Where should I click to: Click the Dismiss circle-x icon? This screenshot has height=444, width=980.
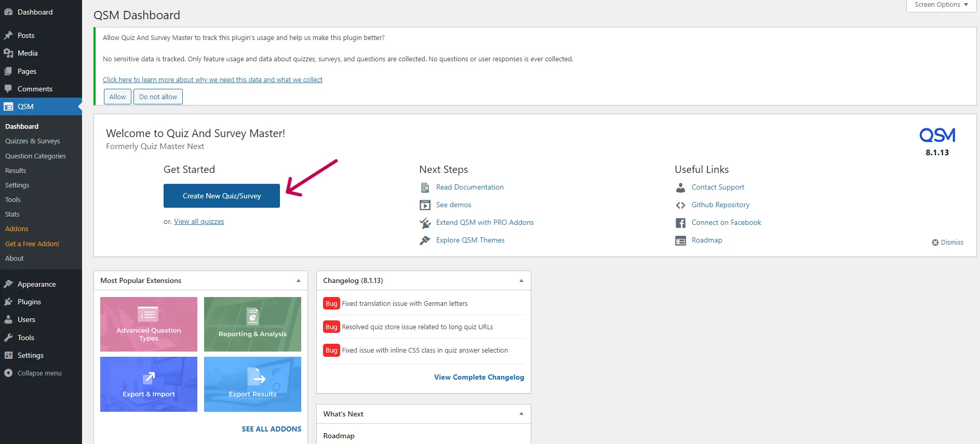click(x=935, y=243)
